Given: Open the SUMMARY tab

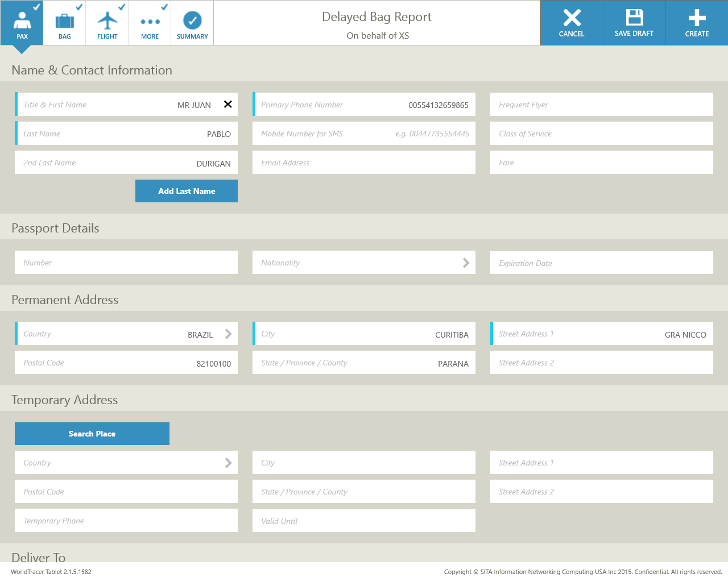Looking at the screenshot, I should tap(192, 23).
